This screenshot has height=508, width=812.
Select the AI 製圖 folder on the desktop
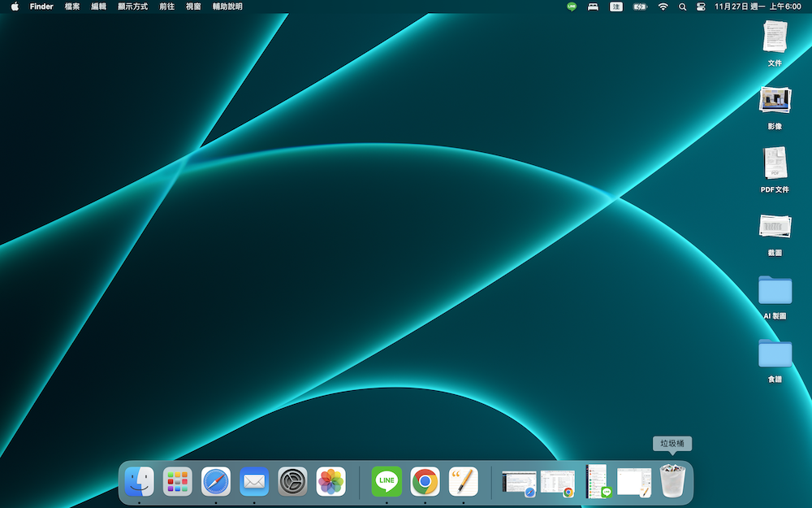[775, 290]
